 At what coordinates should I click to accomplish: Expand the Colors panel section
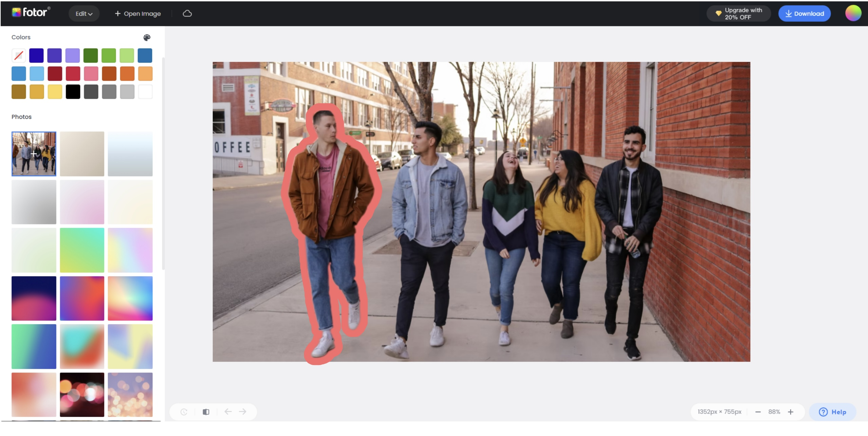147,37
